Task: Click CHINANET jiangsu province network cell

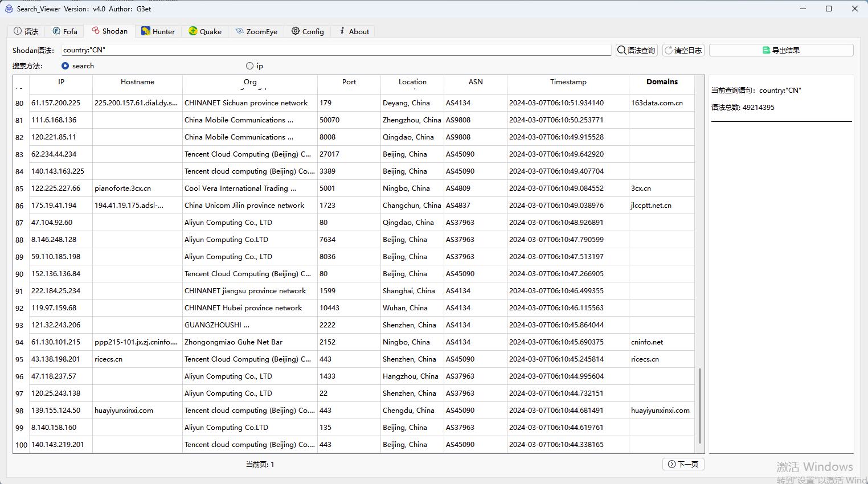Action: click(x=250, y=291)
